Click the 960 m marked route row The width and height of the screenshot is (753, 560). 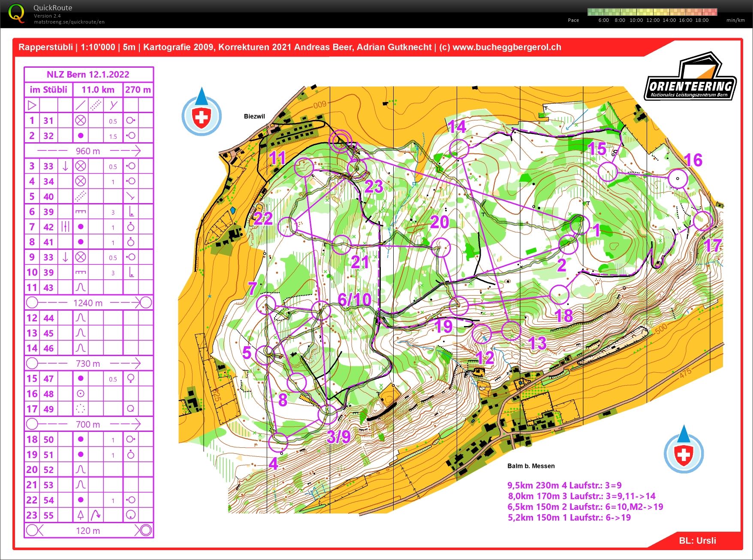click(88, 151)
